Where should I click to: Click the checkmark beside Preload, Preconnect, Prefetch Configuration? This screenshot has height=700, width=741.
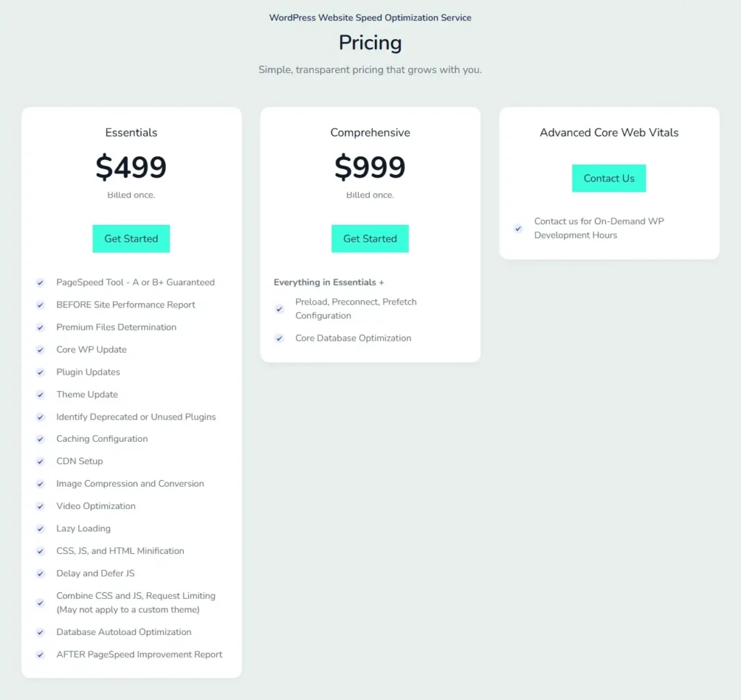[279, 309]
